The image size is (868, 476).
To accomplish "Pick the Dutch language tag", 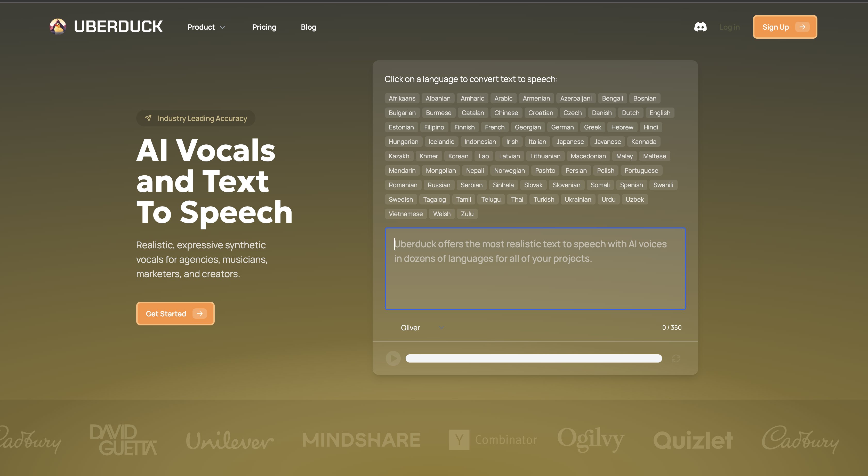I will click(630, 113).
